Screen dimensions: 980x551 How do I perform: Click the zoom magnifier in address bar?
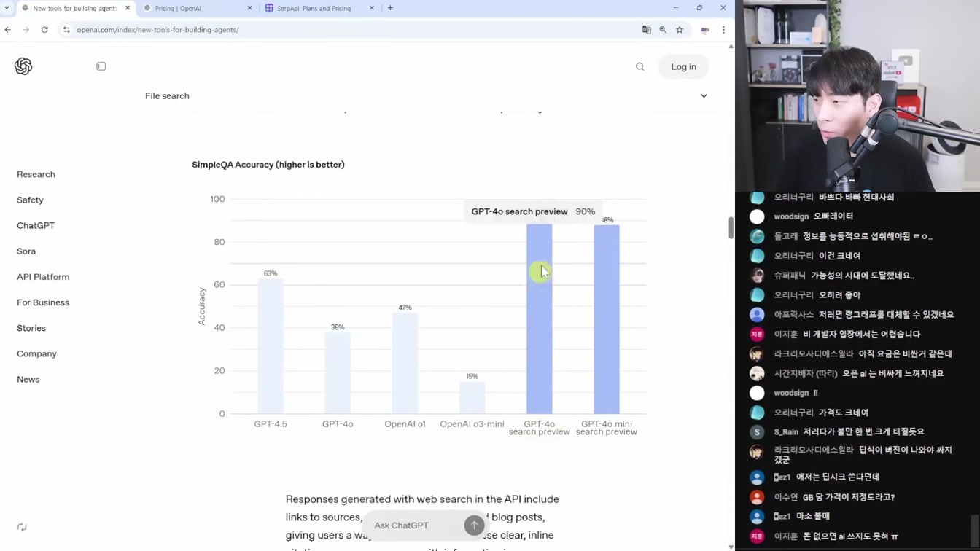[x=663, y=30]
